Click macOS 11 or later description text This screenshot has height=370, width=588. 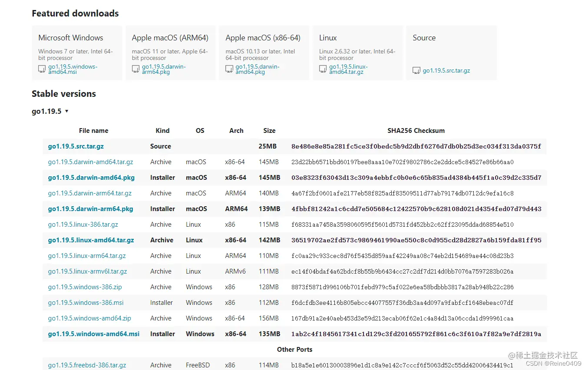[x=170, y=55]
